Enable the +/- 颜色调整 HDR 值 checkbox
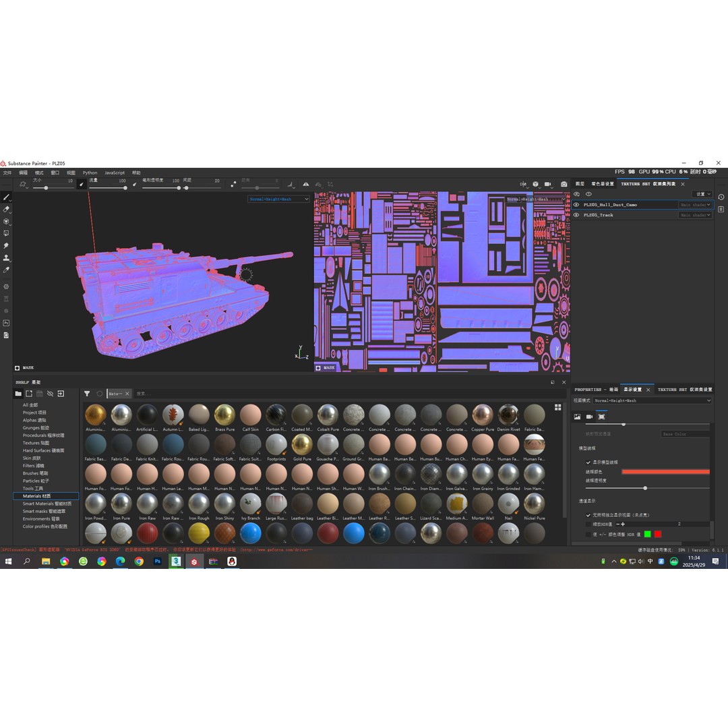 [x=588, y=535]
